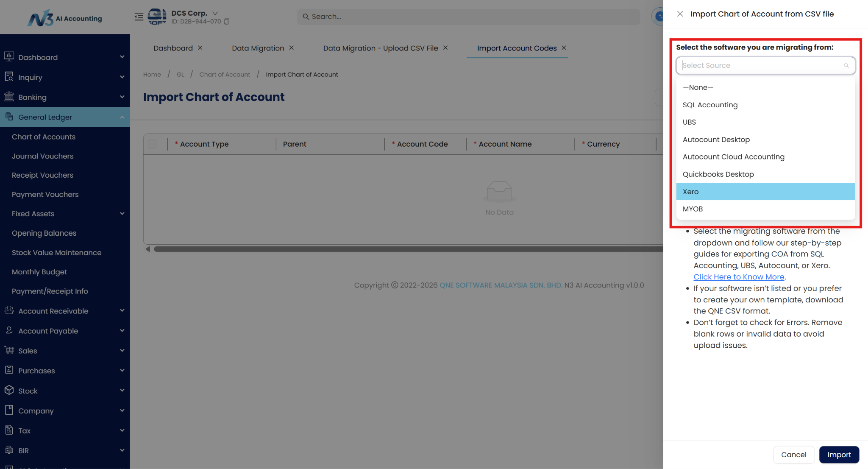Switch to the Dashboard tab
This screenshot has width=868, height=469.
tap(173, 48)
